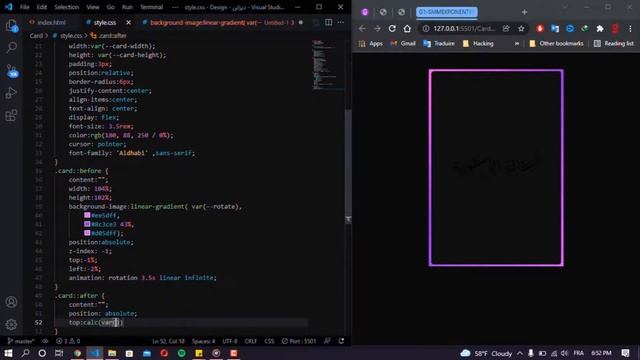Show hidden system tray icons
The width and height of the screenshot is (640, 360).
[x=520, y=353]
